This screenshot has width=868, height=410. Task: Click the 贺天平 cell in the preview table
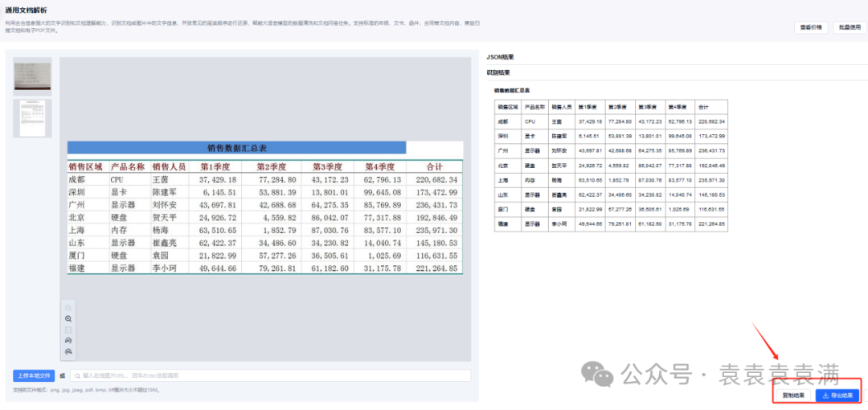click(165, 217)
